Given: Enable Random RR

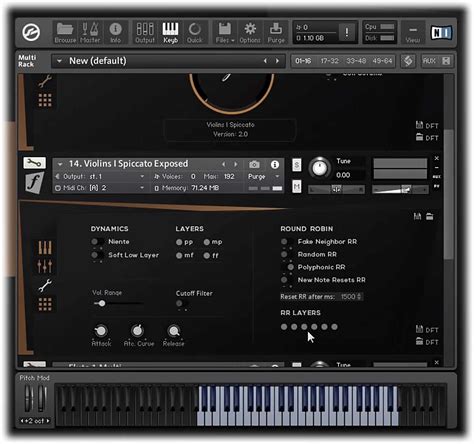Looking at the screenshot, I should click(x=287, y=254).
